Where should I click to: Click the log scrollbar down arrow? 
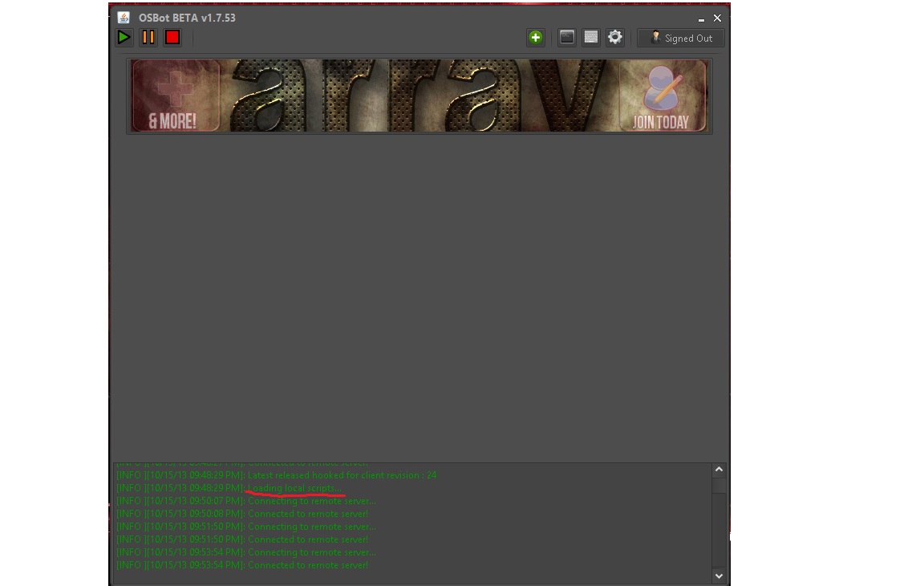coord(719,576)
